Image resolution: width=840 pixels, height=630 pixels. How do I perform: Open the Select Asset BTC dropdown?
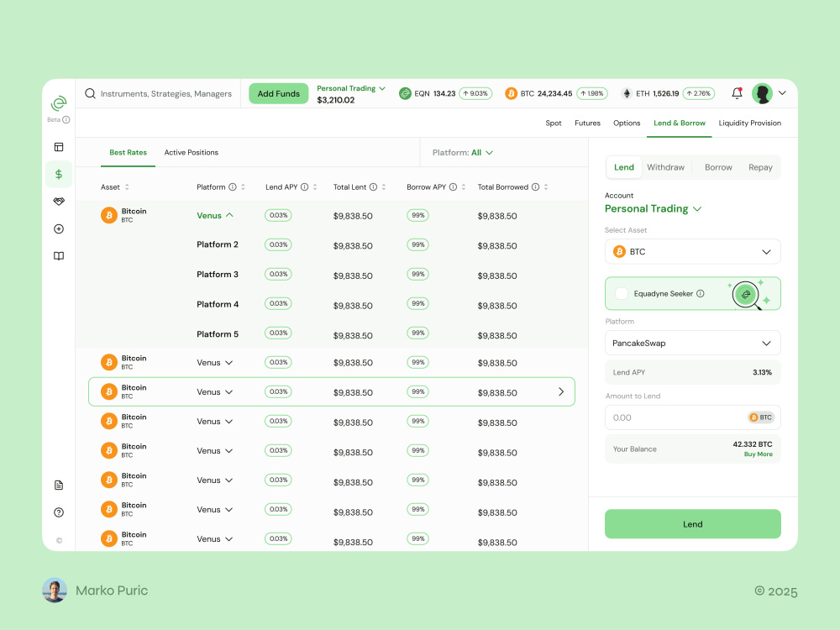[693, 252]
